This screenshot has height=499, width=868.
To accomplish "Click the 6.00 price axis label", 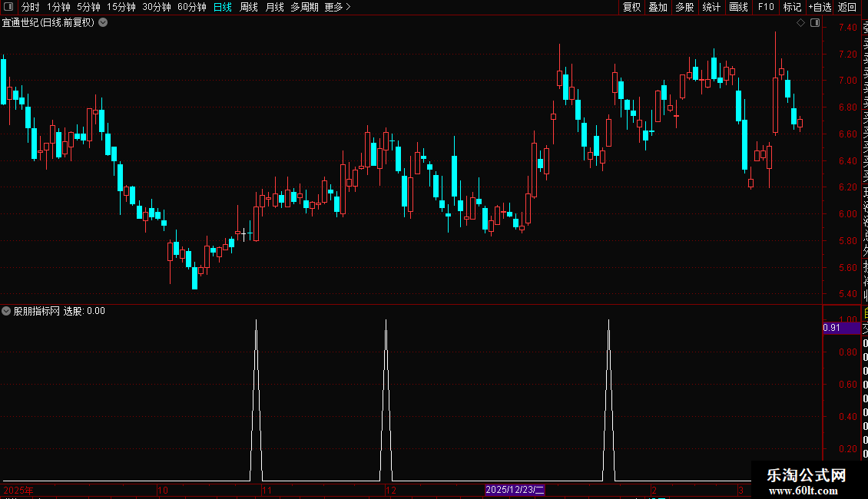I will pyautogui.click(x=847, y=214).
